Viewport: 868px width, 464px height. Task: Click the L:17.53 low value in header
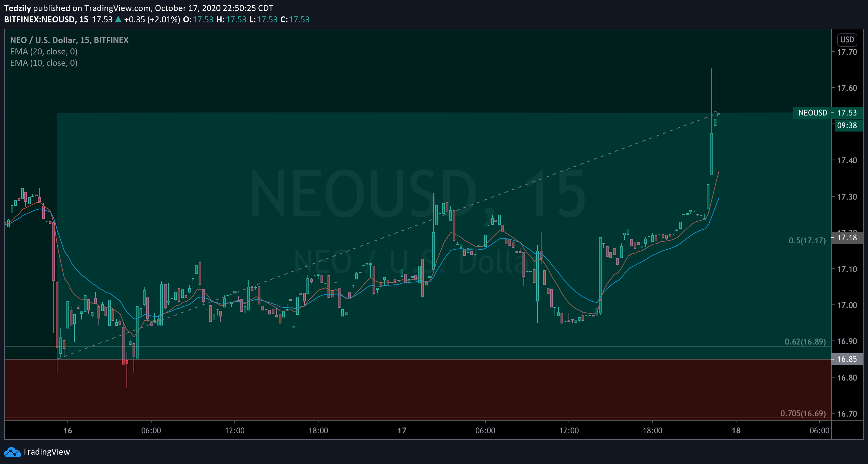click(263, 20)
